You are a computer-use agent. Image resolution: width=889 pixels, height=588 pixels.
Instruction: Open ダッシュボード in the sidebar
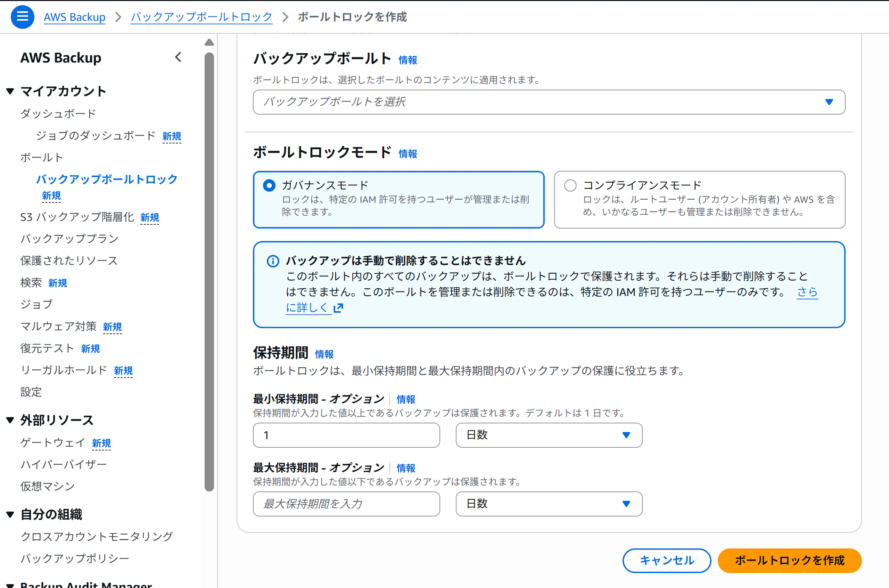coord(58,114)
